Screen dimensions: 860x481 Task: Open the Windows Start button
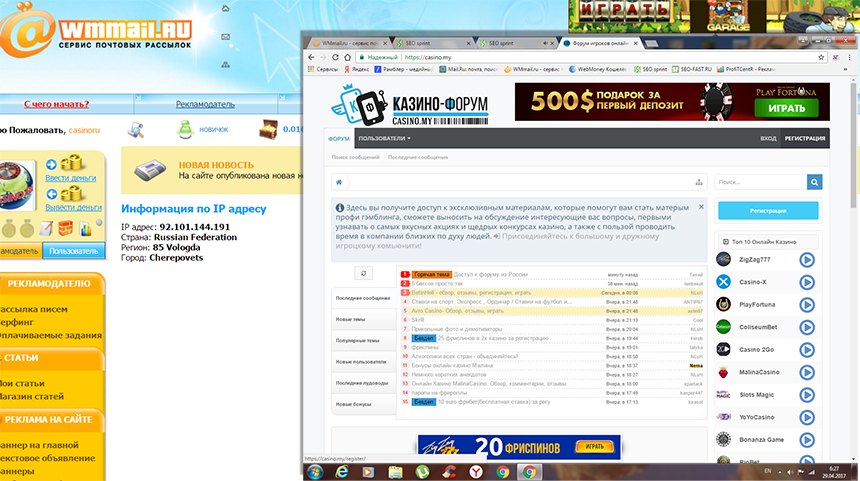(x=315, y=472)
